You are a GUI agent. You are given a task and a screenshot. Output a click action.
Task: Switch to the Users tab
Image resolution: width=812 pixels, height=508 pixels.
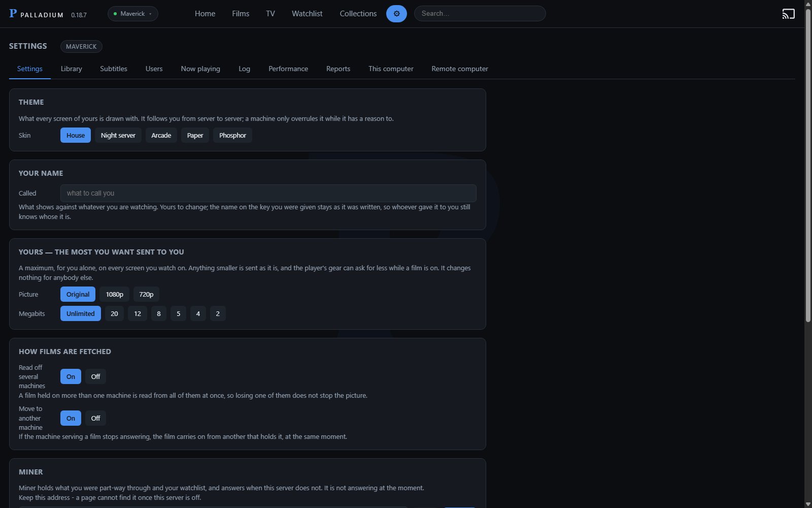pos(154,69)
